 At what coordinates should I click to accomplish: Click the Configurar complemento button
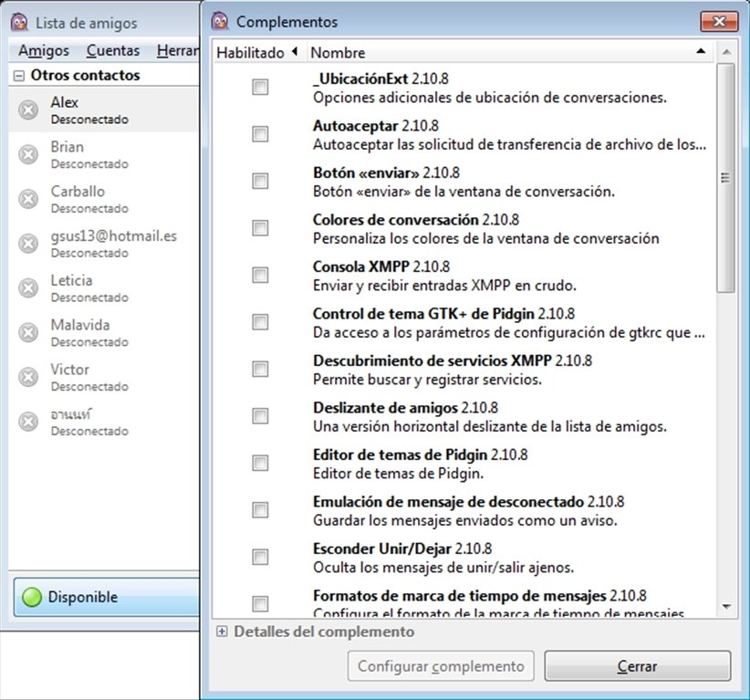[x=441, y=666]
